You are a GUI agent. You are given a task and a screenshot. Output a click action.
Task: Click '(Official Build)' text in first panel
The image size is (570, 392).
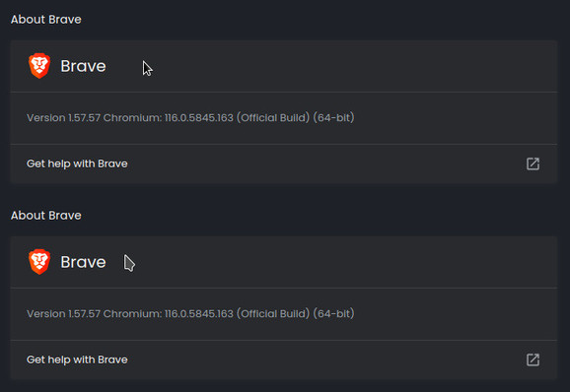coord(273,117)
